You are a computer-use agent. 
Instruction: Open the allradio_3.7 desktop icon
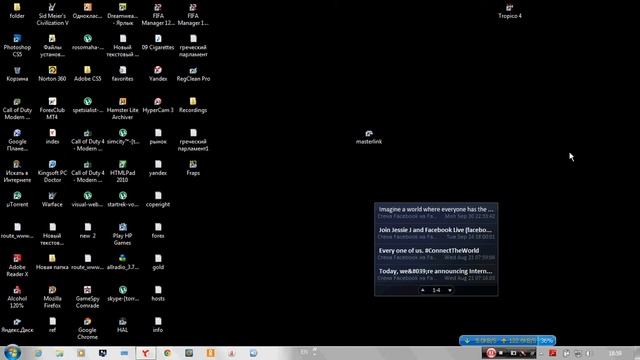pos(122,262)
